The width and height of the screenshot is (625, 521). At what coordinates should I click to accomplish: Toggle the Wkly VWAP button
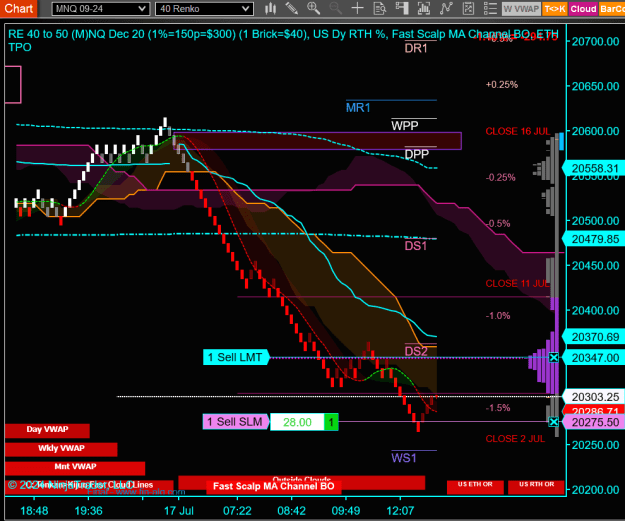click(x=61, y=449)
